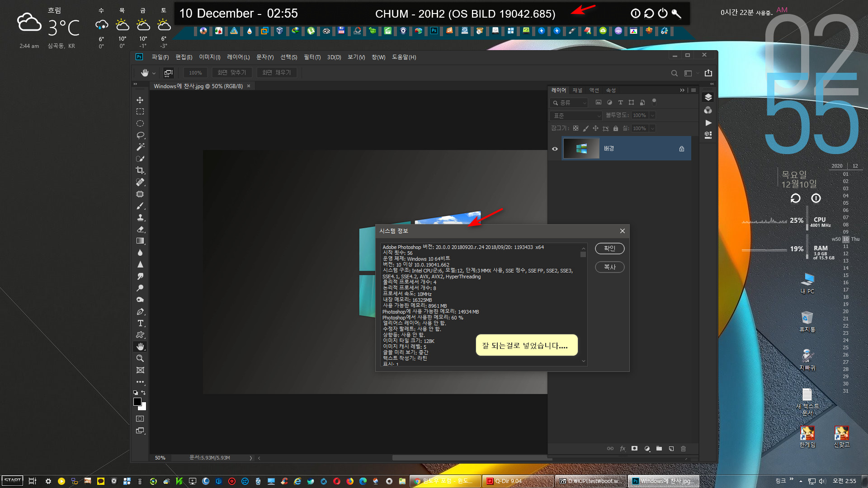Select the Custom Shape tool
The width and height of the screenshot is (868, 488).
pyautogui.click(x=140, y=335)
